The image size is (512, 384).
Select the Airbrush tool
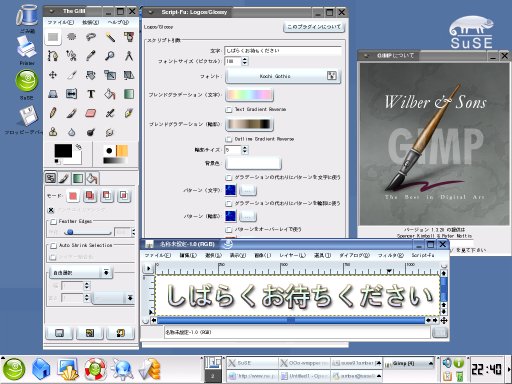(110, 113)
